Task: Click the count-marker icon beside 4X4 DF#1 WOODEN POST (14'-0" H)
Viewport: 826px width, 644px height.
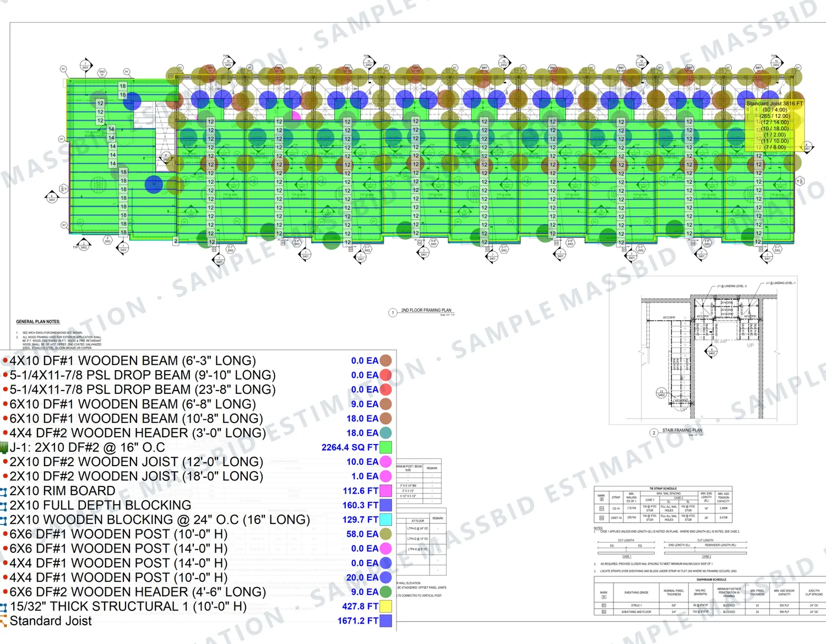Action: pyautogui.click(x=5, y=564)
